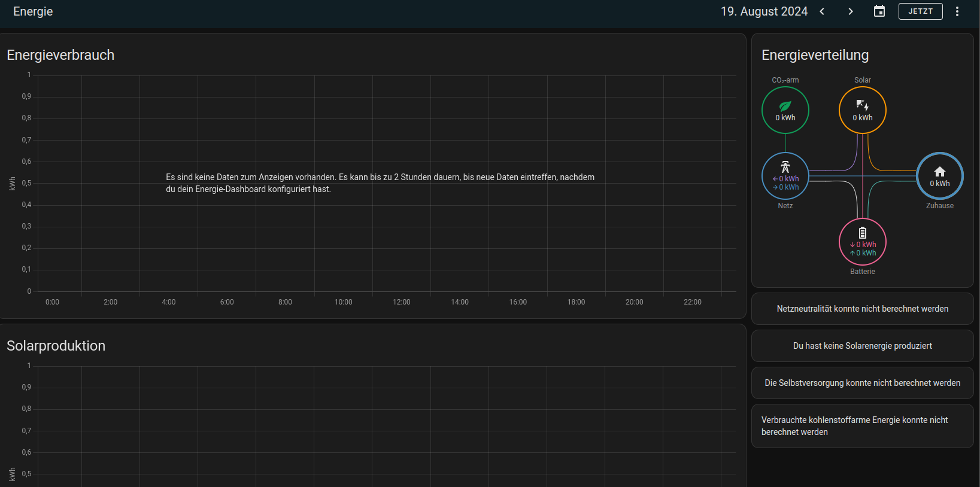This screenshot has width=980, height=487.
Task: Click the Batterie label under battery circle
Action: (863, 272)
